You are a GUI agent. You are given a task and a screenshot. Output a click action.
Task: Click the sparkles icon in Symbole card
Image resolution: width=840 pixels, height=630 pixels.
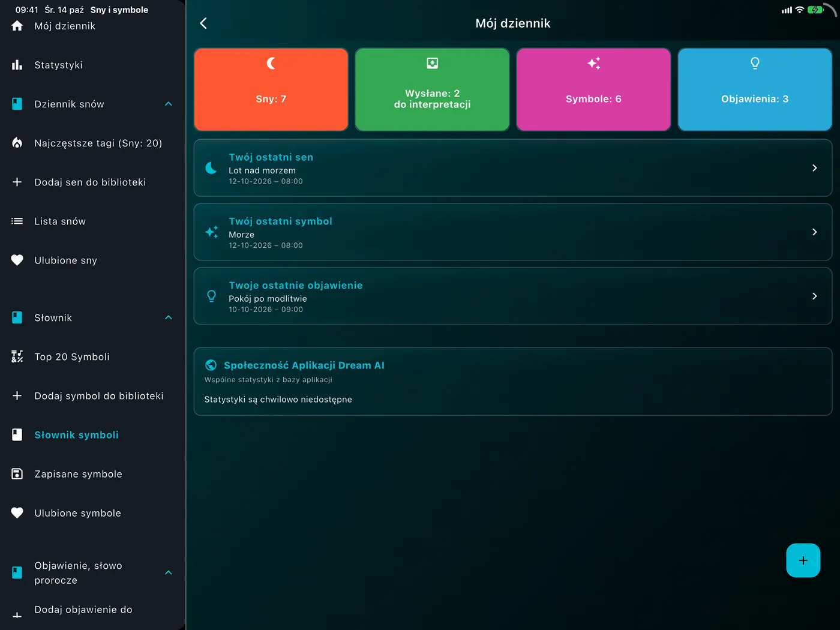click(x=593, y=63)
